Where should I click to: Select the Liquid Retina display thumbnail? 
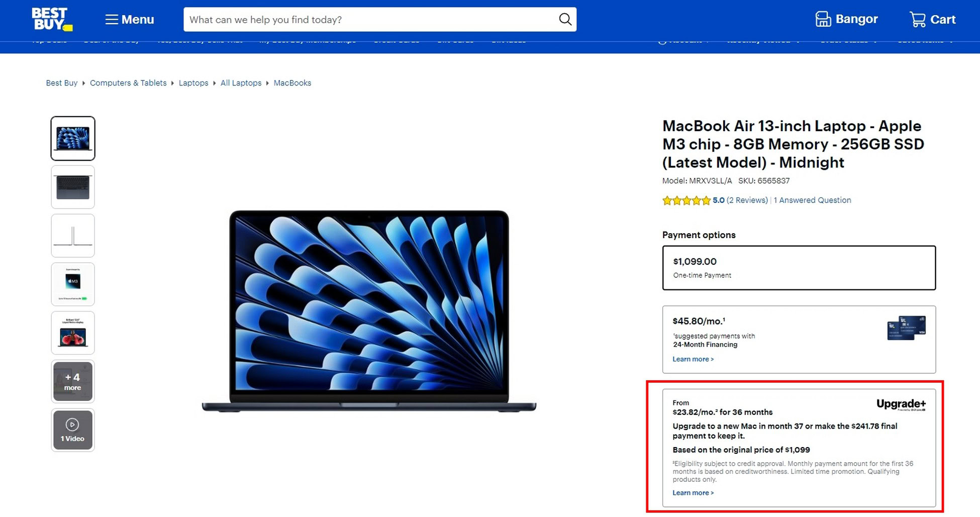[x=73, y=333]
